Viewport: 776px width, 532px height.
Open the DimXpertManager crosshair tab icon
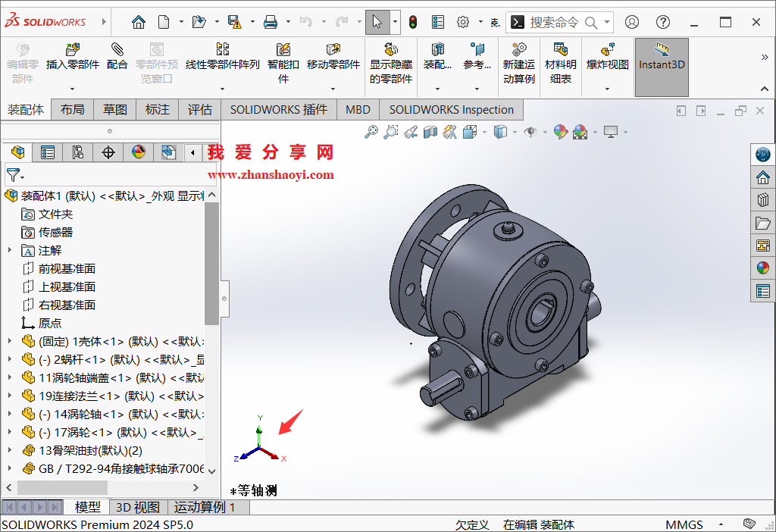tap(108, 152)
